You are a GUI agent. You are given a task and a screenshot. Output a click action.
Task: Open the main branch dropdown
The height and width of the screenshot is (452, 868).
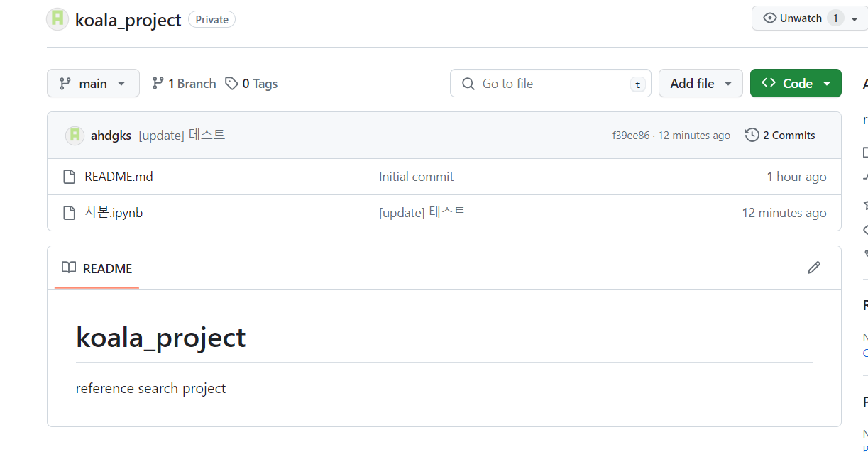(93, 84)
